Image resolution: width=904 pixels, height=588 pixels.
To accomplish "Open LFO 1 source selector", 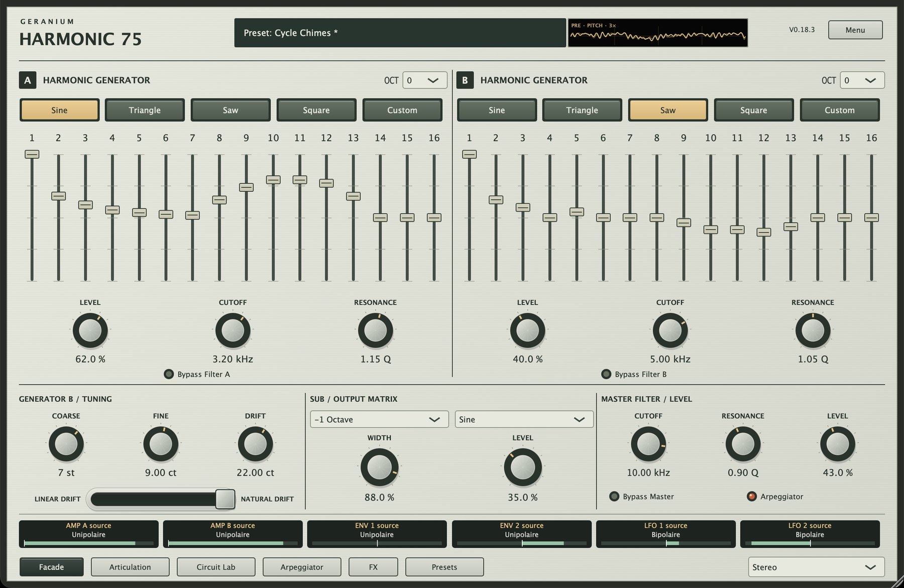I will click(665, 534).
